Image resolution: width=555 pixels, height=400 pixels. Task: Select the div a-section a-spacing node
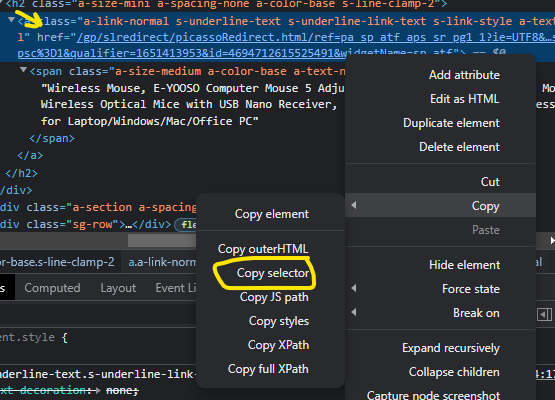click(x=98, y=207)
